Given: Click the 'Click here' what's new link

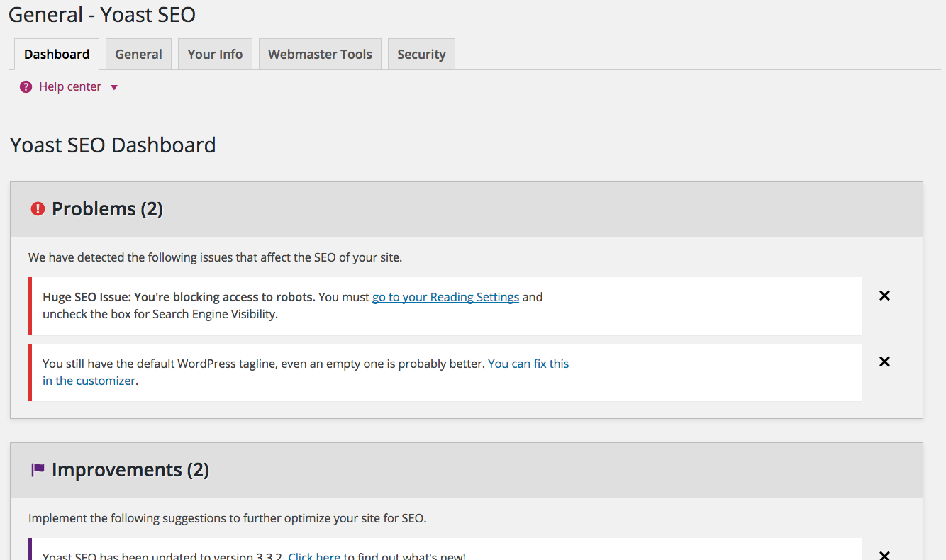Looking at the screenshot, I should (x=314, y=556).
